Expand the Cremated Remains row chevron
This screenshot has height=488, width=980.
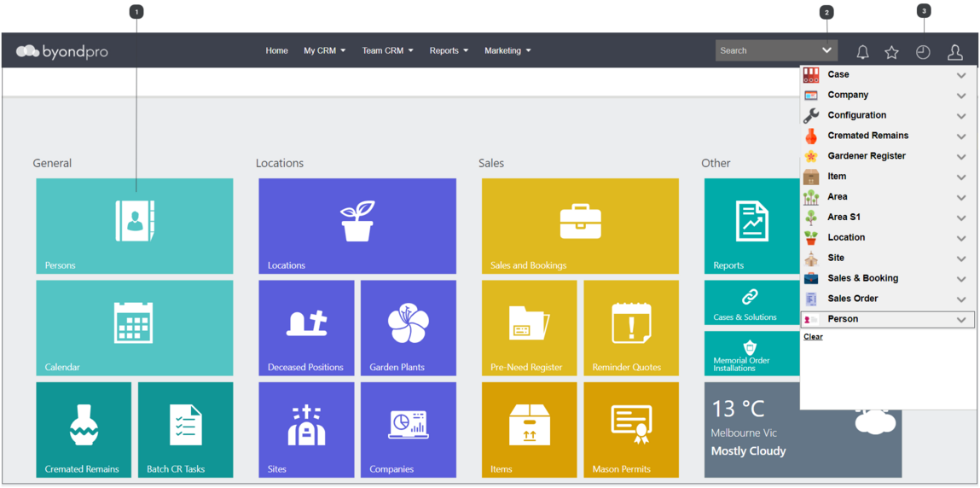(961, 137)
